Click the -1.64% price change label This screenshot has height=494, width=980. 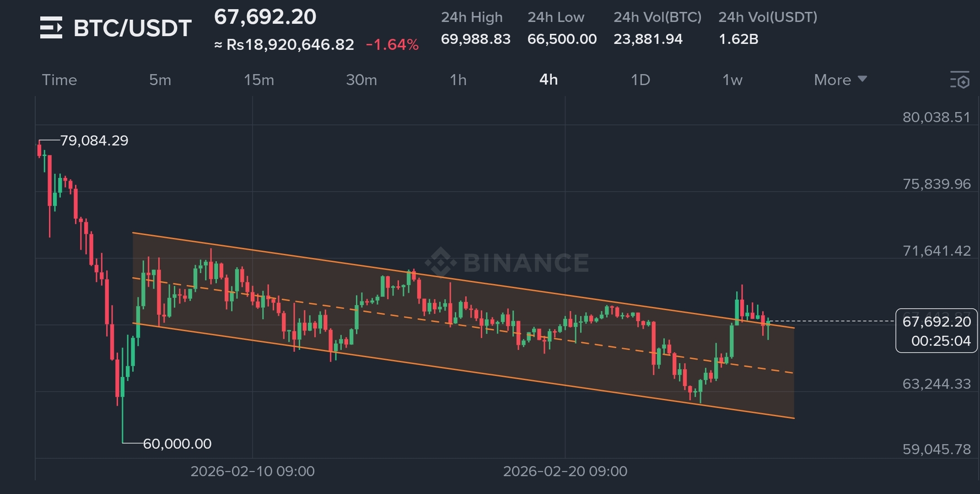(x=392, y=45)
